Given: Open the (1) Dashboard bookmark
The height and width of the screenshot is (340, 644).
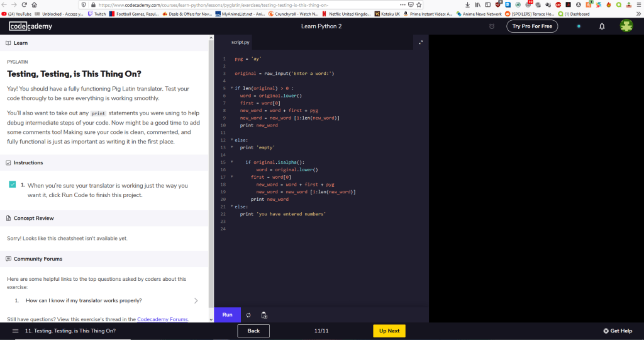Looking at the screenshot, I should (574, 14).
